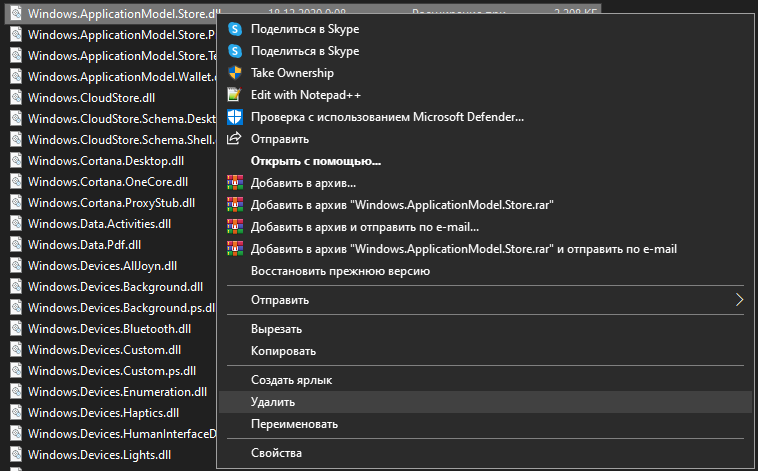Select file name Windows.Devices.Lights.dll
The width and height of the screenshot is (758, 471).
pos(99,455)
